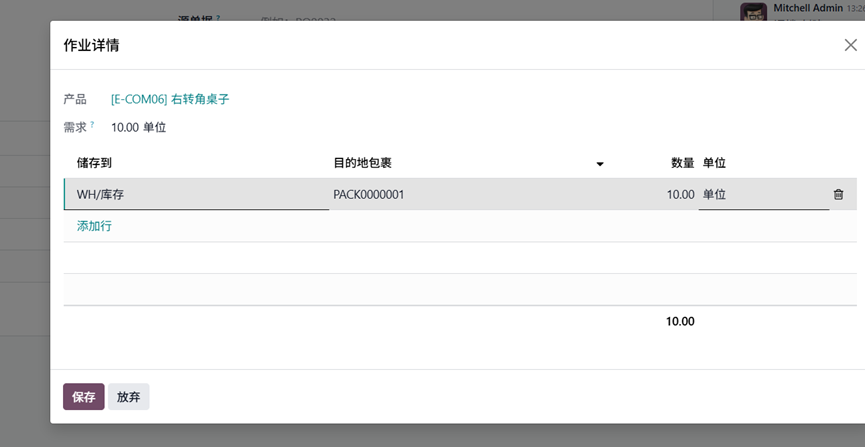Click the total 10.00 footer value
The width and height of the screenshot is (865, 447).
click(680, 321)
